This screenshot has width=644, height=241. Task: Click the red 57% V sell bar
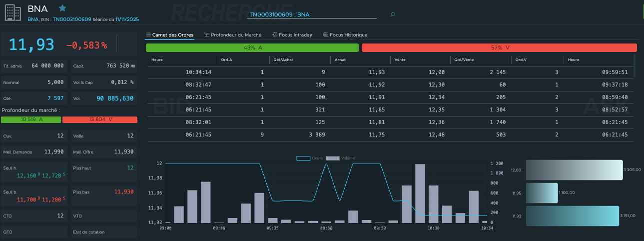coord(499,47)
